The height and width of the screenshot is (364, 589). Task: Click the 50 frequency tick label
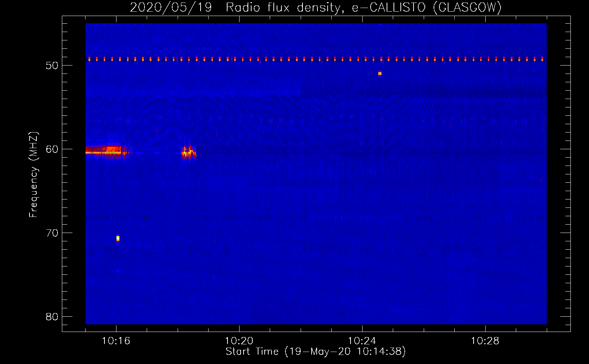[52, 66]
